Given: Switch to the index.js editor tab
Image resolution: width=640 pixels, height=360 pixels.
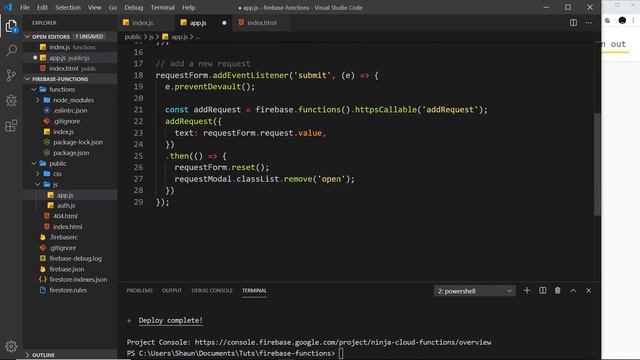Looking at the screenshot, I should pyautogui.click(x=146, y=23).
